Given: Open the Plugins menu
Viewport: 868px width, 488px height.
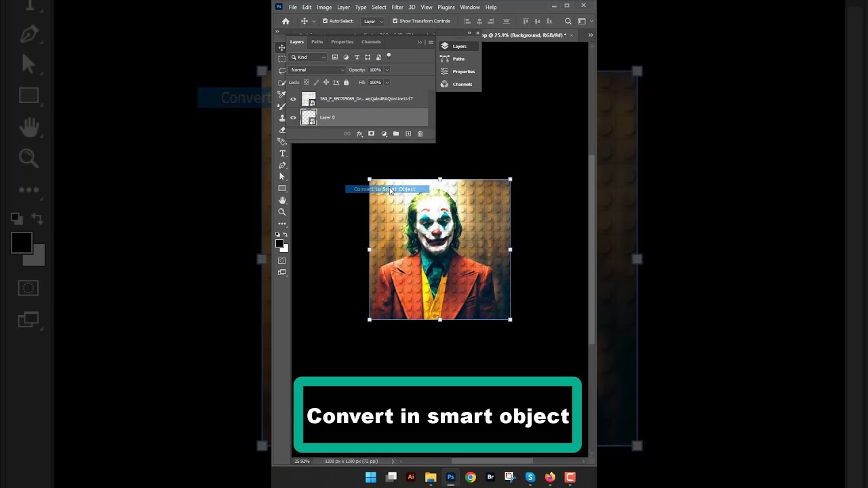Looking at the screenshot, I should 446,7.
